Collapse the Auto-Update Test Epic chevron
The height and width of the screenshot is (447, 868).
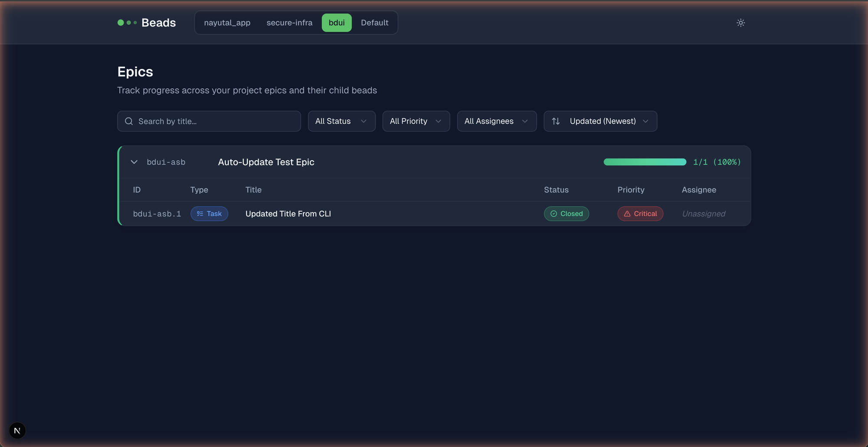tap(134, 162)
